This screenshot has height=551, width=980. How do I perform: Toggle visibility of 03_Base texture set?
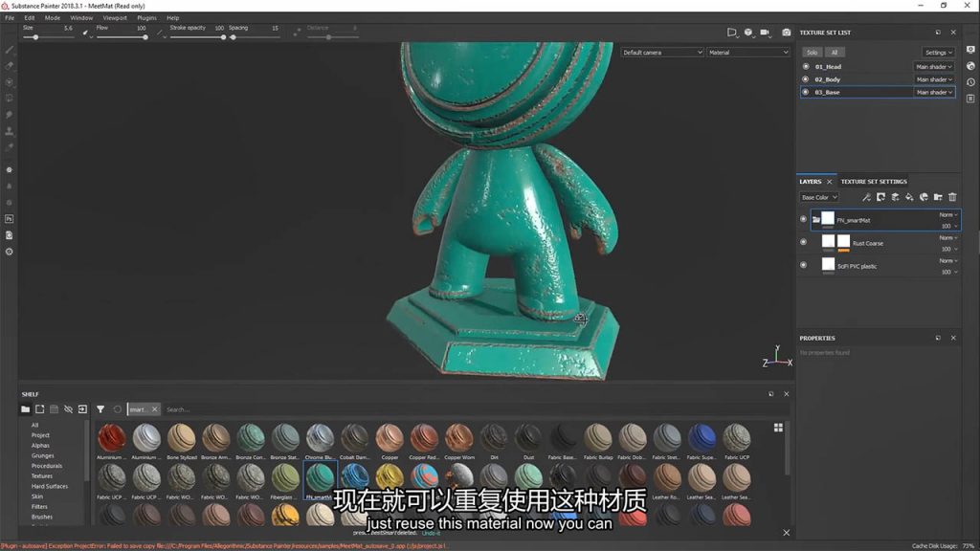pos(806,93)
